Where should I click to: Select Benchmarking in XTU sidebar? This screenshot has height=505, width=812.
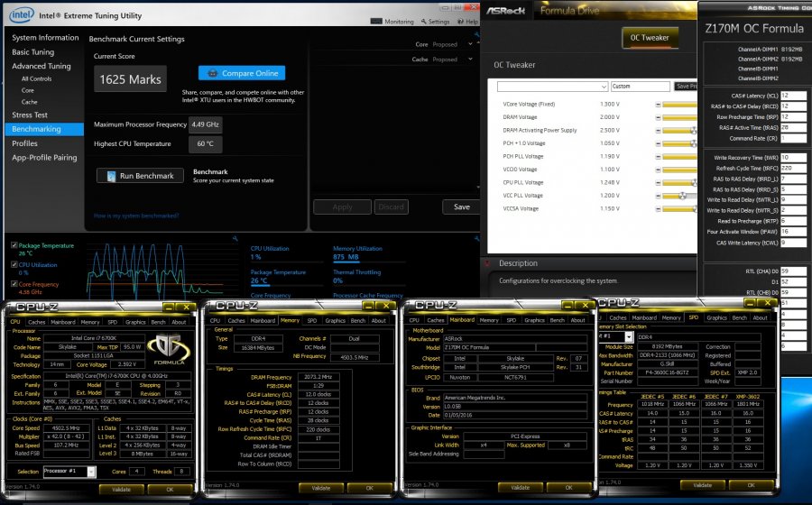pos(44,129)
